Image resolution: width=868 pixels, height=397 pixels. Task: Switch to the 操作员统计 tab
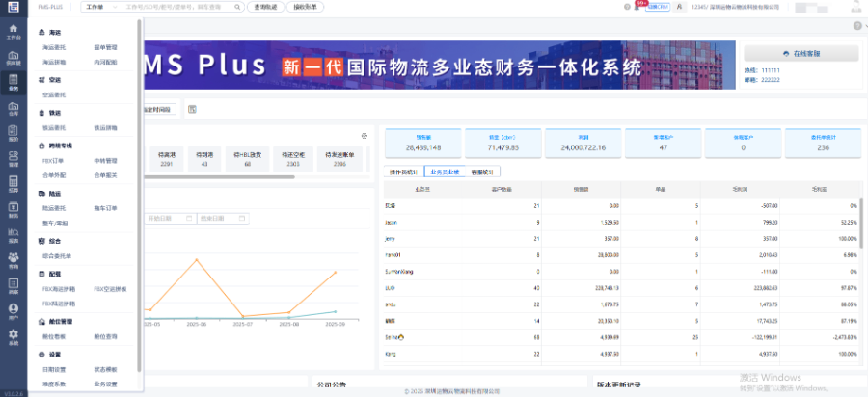click(x=405, y=172)
